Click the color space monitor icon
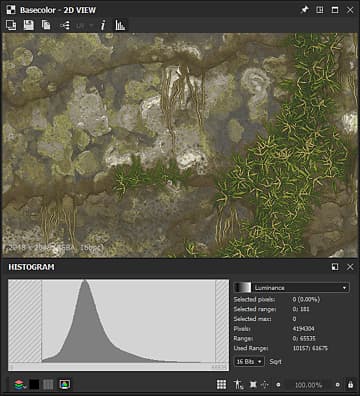This screenshot has width=360, height=396. point(64,385)
